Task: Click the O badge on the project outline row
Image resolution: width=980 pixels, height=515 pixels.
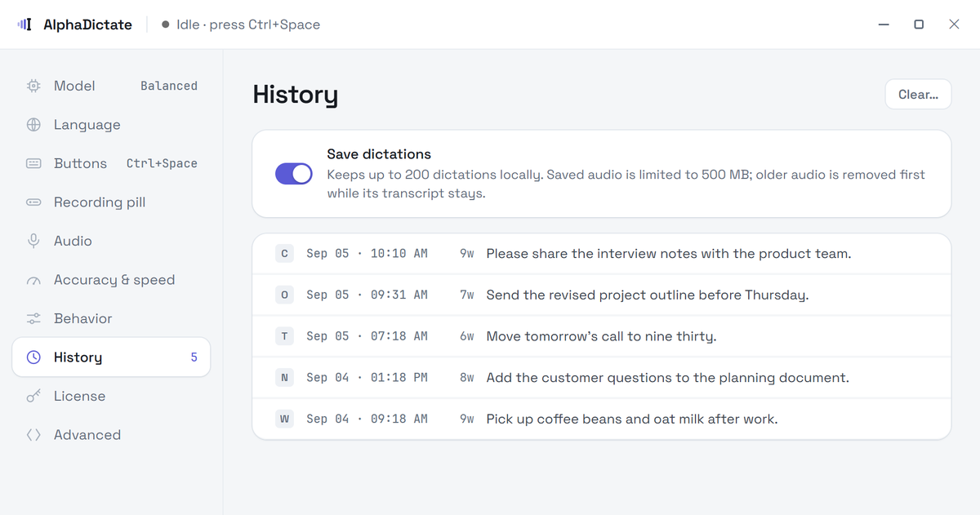Action: [x=284, y=295]
